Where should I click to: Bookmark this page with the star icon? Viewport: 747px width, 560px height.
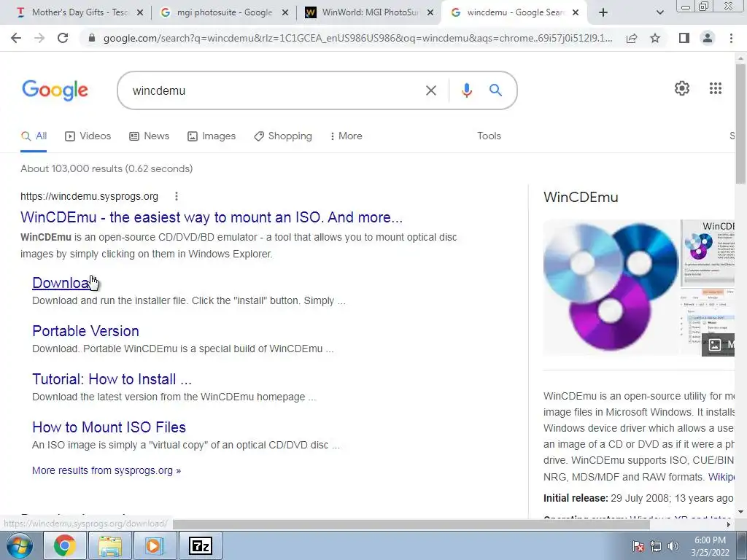(655, 38)
